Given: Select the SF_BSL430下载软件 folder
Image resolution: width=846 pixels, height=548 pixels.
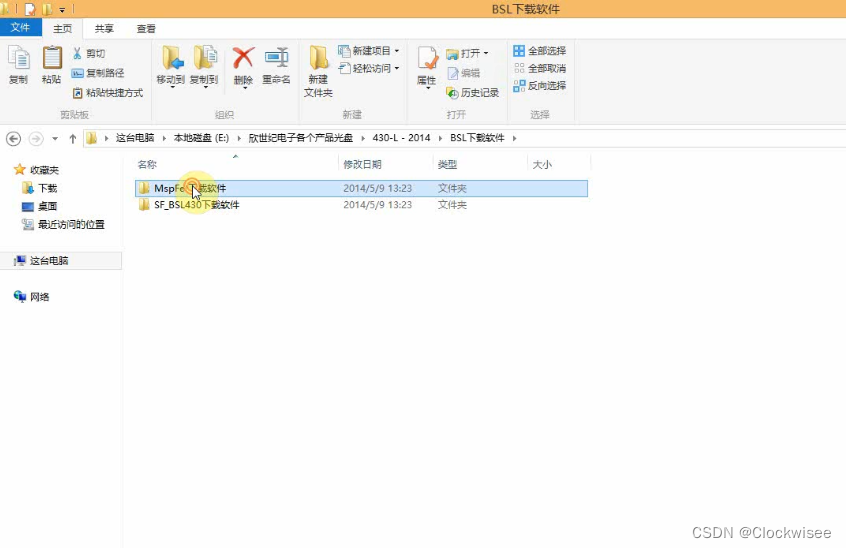Looking at the screenshot, I should (361, 205).
